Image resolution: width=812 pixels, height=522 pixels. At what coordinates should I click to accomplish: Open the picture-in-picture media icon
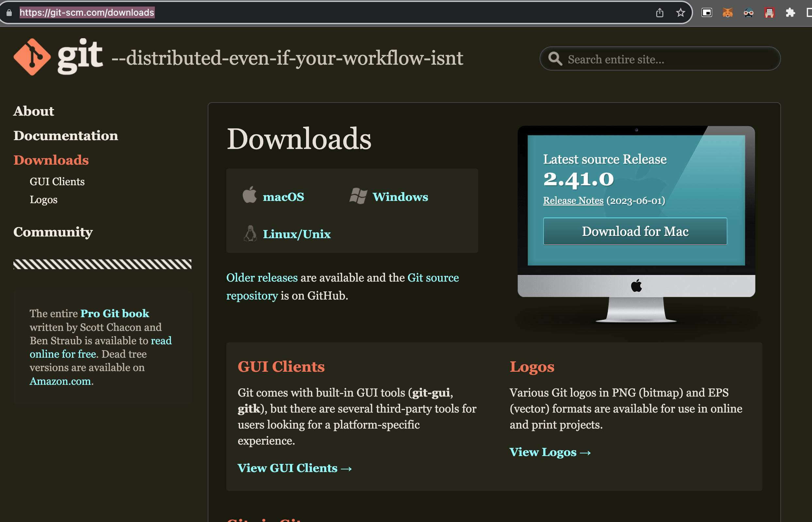706,12
